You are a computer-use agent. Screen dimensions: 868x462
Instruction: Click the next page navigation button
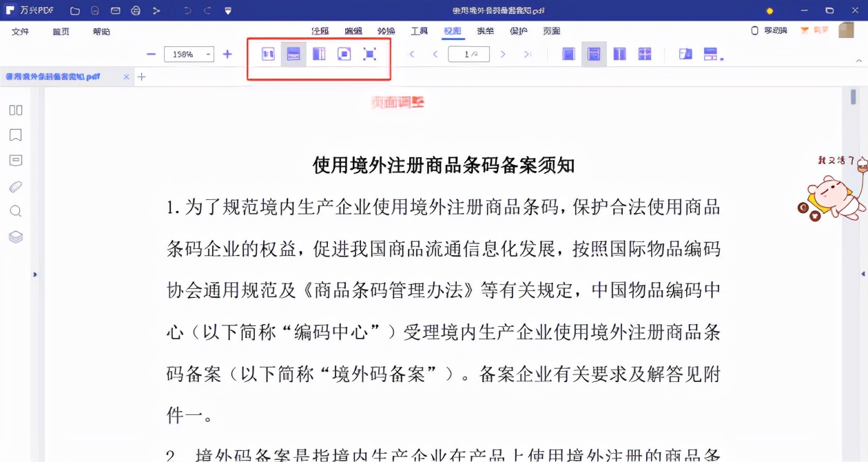click(x=502, y=53)
